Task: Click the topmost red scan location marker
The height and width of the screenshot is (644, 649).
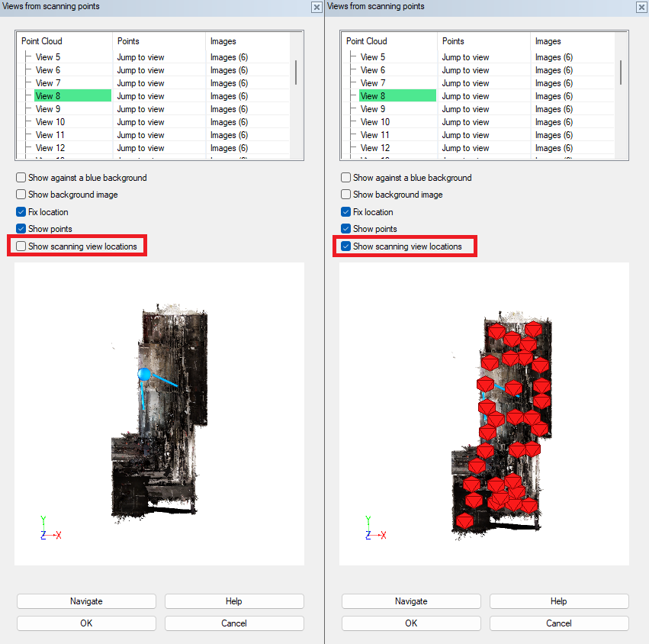Action: (x=533, y=328)
